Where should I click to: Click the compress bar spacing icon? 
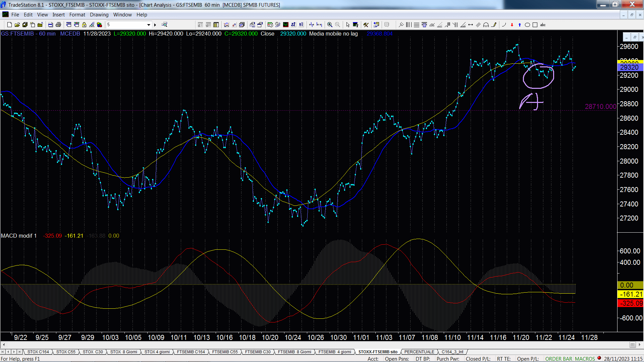312,25
